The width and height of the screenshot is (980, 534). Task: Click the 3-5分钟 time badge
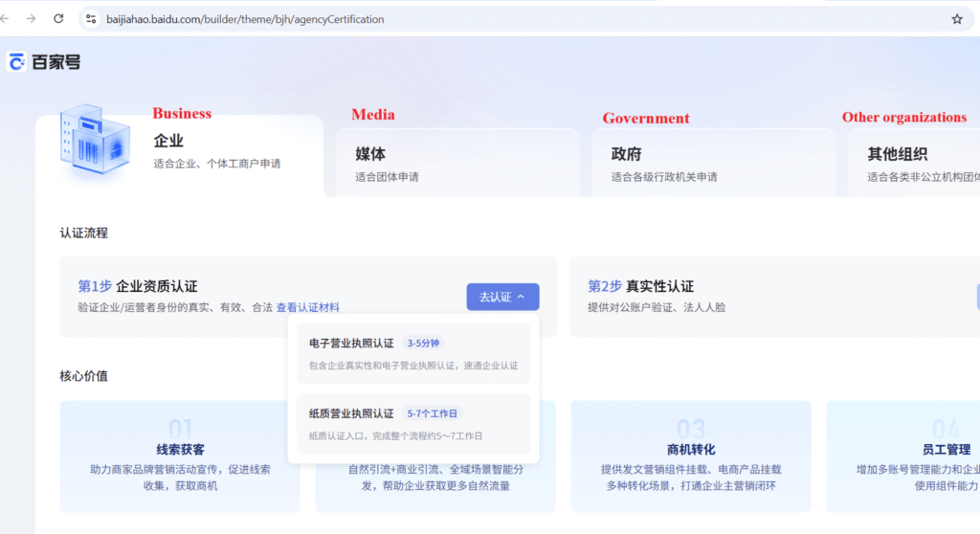[x=423, y=344]
